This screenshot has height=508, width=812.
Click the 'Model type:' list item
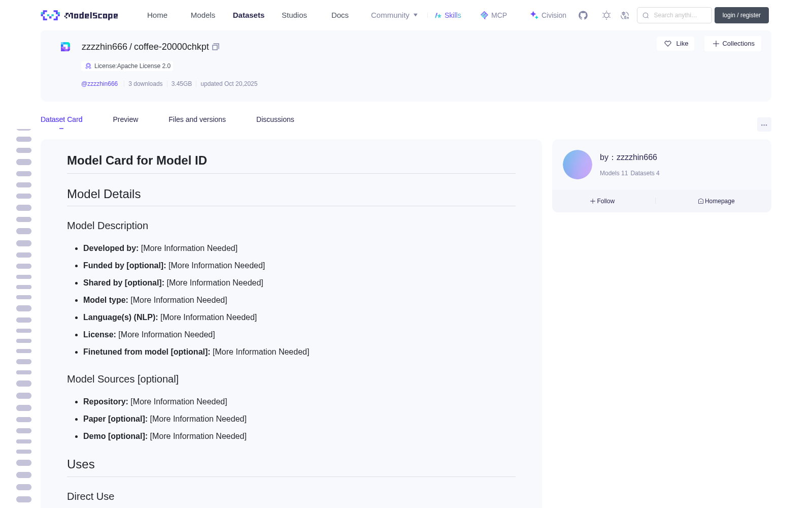[155, 300]
